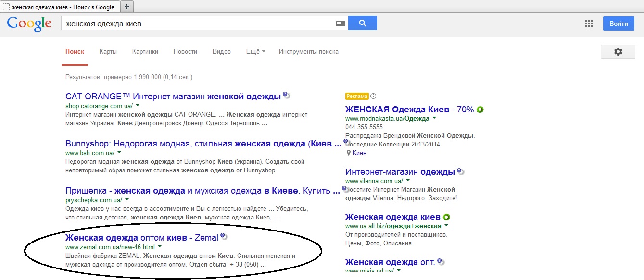Click URL www.bsh.com.ua/
The height and width of the screenshot is (280, 644).
pyautogui.click(x=90, y=153)
